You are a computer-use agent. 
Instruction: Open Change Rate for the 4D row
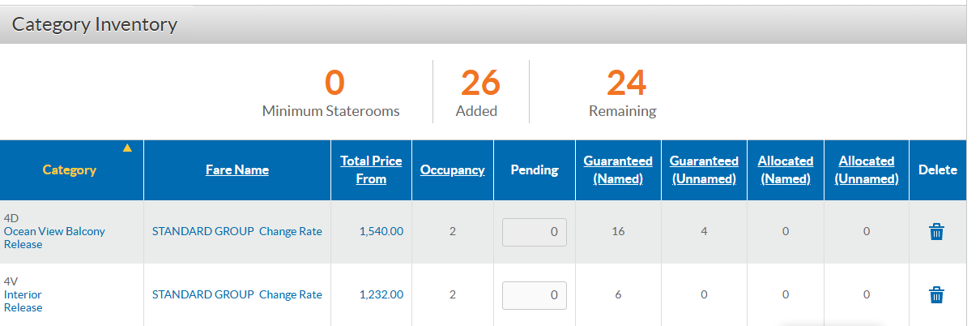pos(291,232)
